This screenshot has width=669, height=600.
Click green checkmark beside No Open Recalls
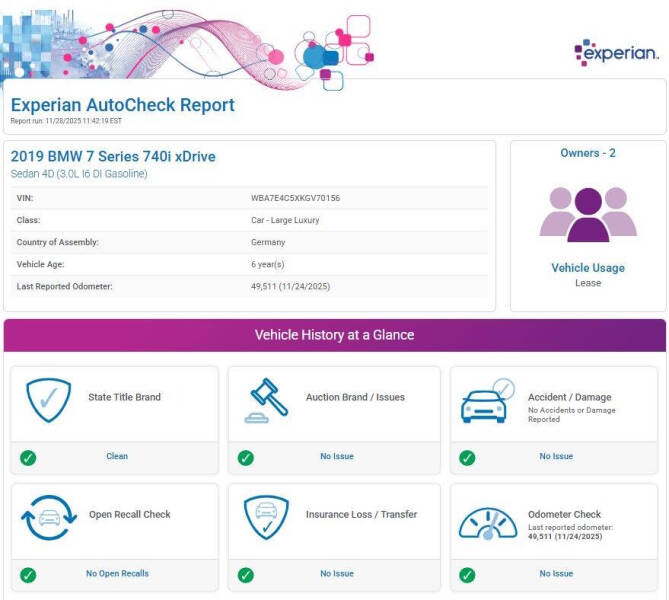[x=28, y=574]
